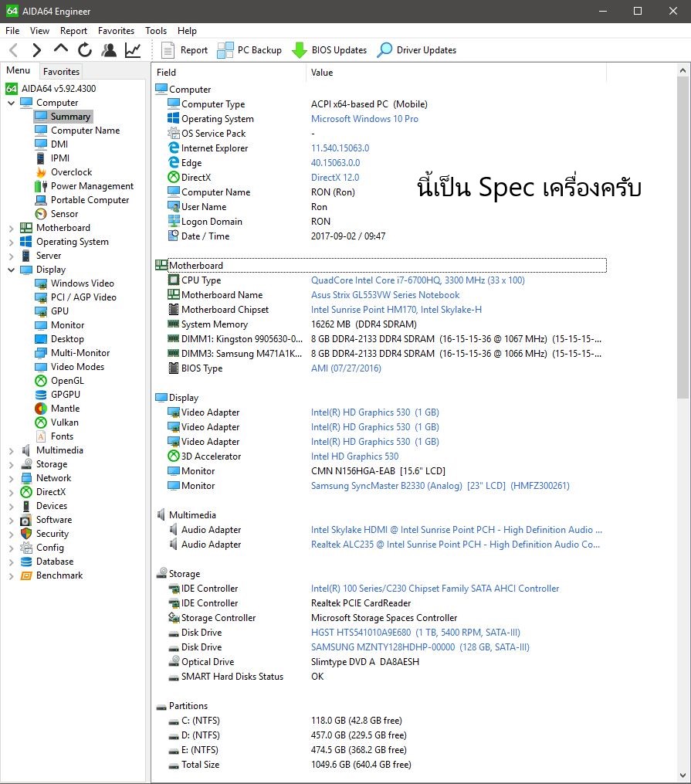
Task: Open PC Backup from toolbar
Action: 249,50
